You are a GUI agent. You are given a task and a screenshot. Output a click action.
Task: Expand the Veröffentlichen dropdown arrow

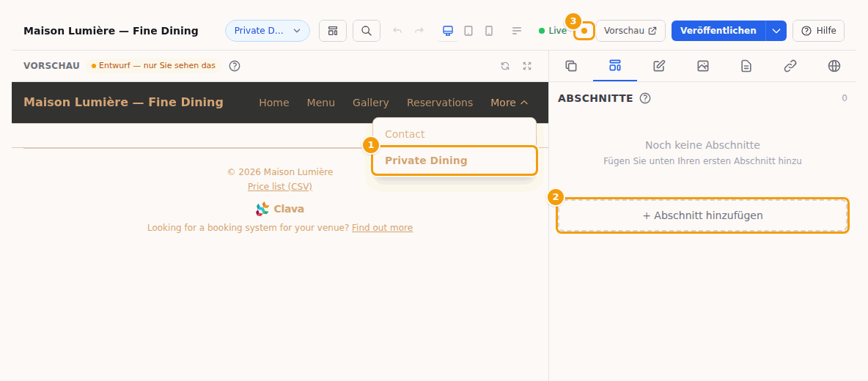(776, 31)
